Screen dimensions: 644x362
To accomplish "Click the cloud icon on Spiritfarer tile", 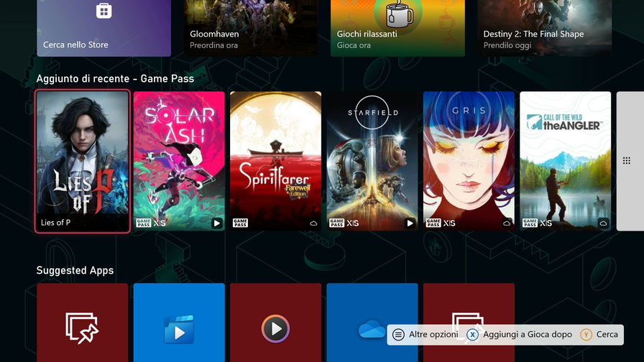I will click(x=313, y=223).
